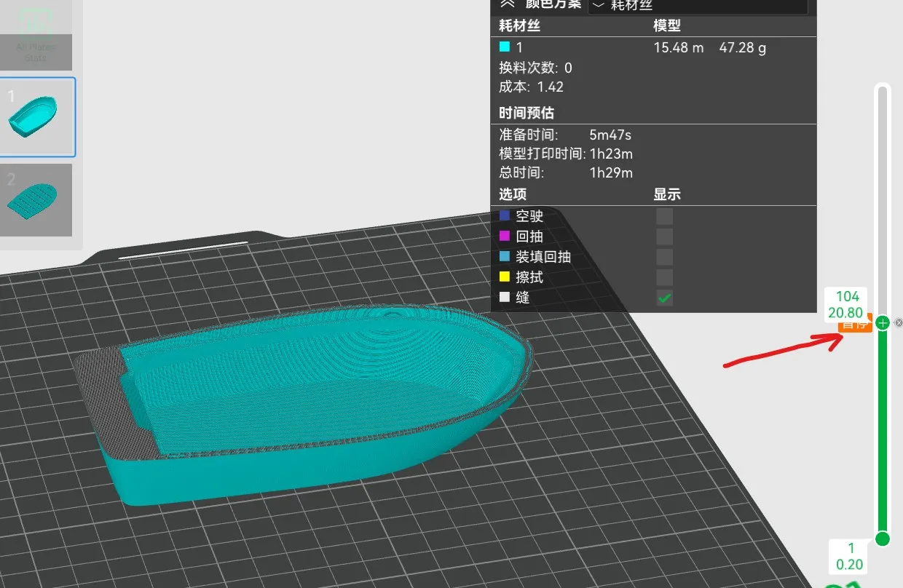Click the cyan filament 1 color swatch
Viewport: 903px width, 588px height.
click(505, 47)
